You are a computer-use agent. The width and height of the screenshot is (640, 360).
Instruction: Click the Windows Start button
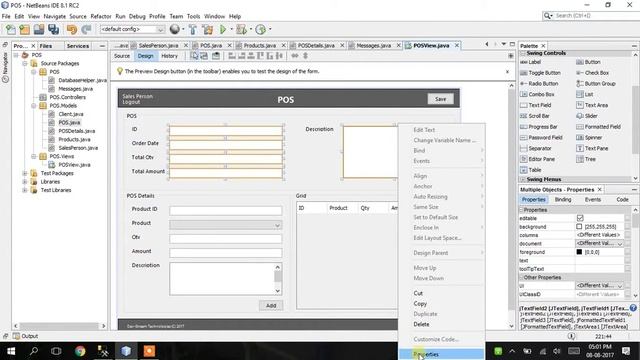[x=11, y=351]
